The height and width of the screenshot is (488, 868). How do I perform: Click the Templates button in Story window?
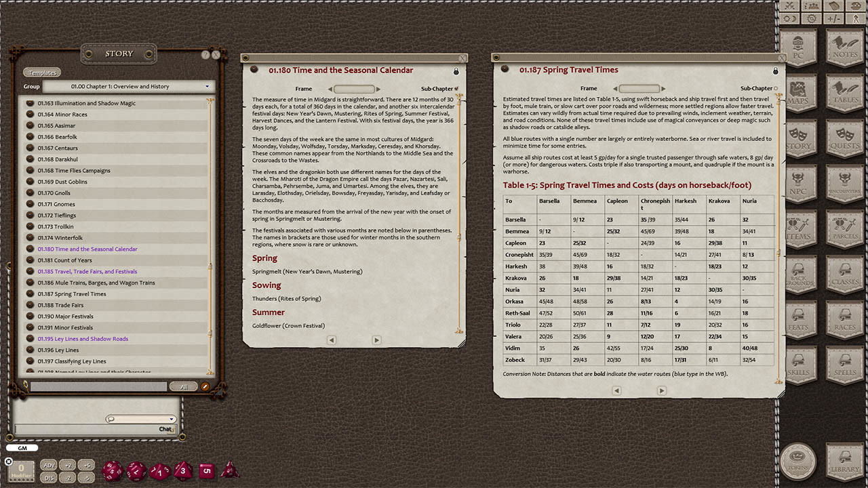(x=42, y=73)
